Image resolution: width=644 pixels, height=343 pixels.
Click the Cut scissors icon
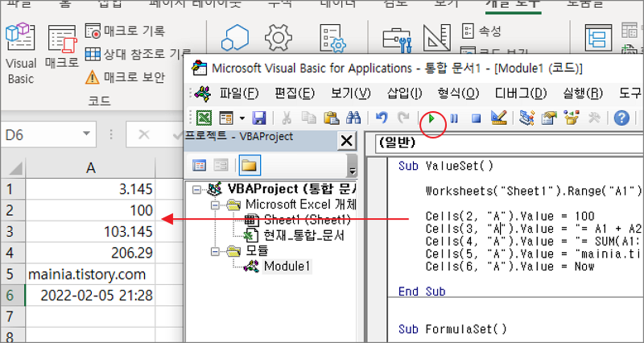(286, 118)
